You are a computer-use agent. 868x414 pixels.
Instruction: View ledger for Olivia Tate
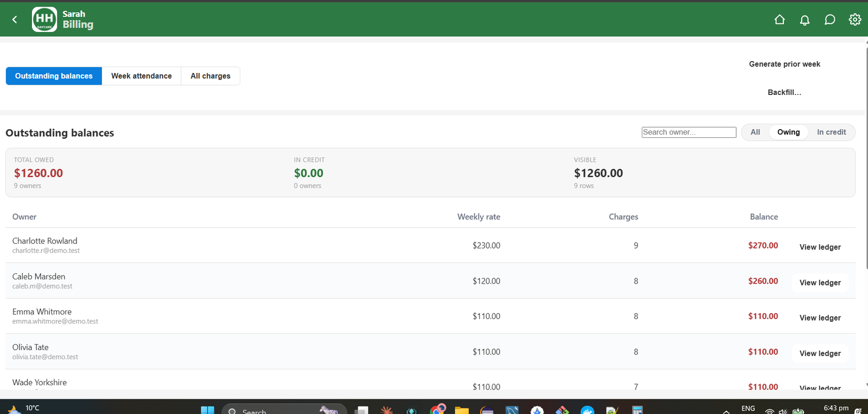820,353
